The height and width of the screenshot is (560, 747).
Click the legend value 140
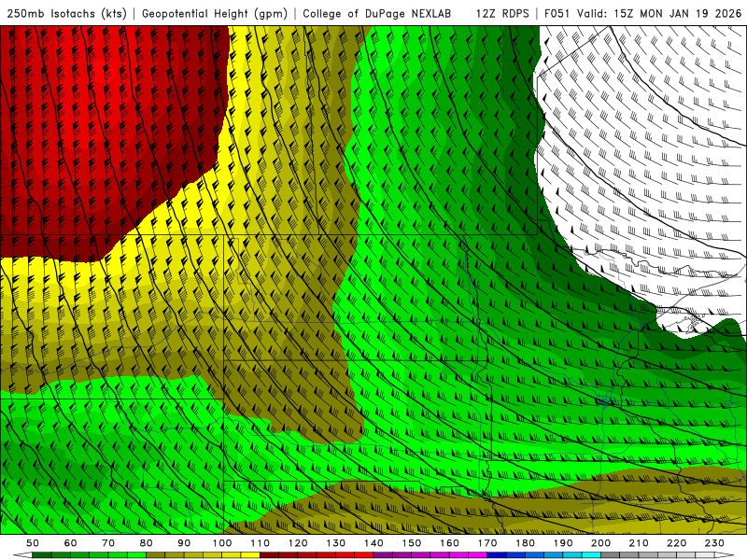pos(374,543)
